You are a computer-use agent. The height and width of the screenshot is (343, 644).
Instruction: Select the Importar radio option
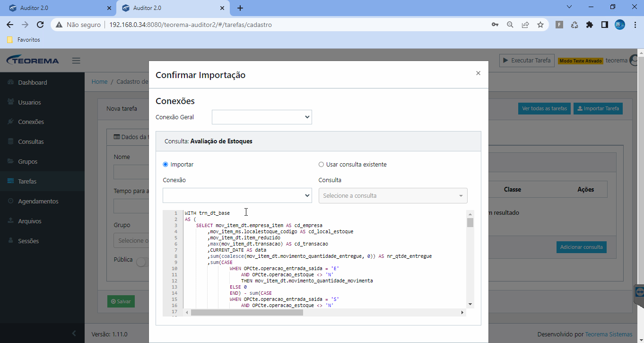coord(165,165)
